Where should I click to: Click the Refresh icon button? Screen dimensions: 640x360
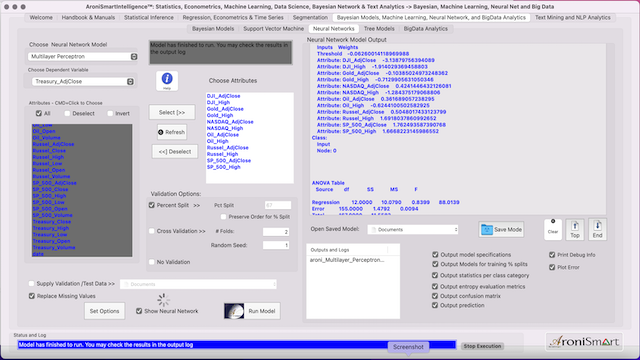(x=172, y=132)
